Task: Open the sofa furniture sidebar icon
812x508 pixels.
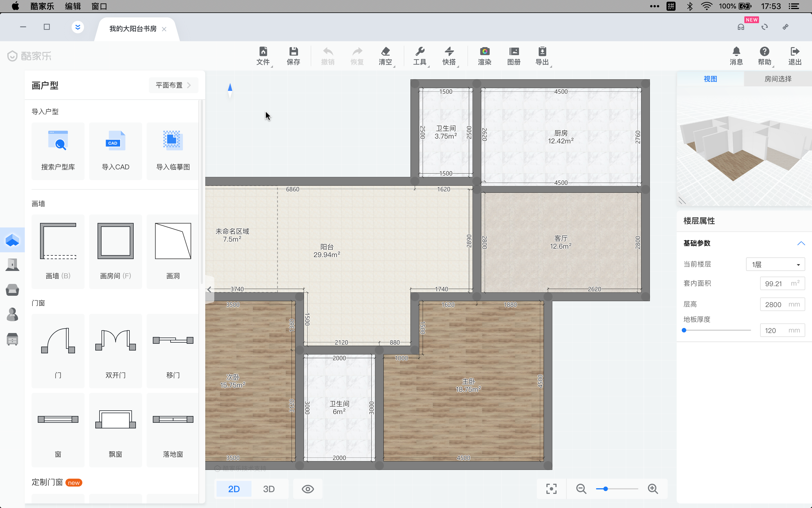Action: (x=12, y=290)
